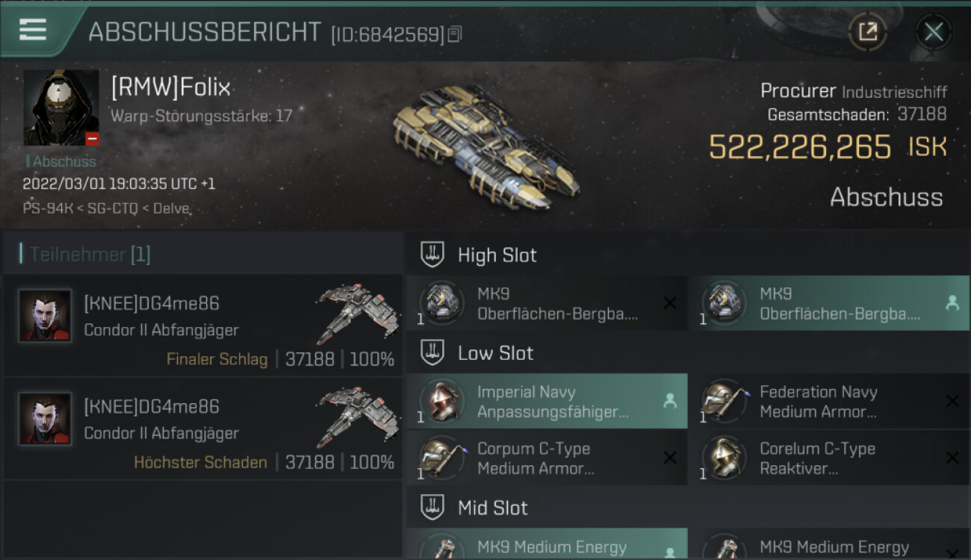Open DG4me86 Finaler Schlag entry
Image resolution: width=971 pixels, height=560 pixels.
pyautogui.click(x=203, y=326)
